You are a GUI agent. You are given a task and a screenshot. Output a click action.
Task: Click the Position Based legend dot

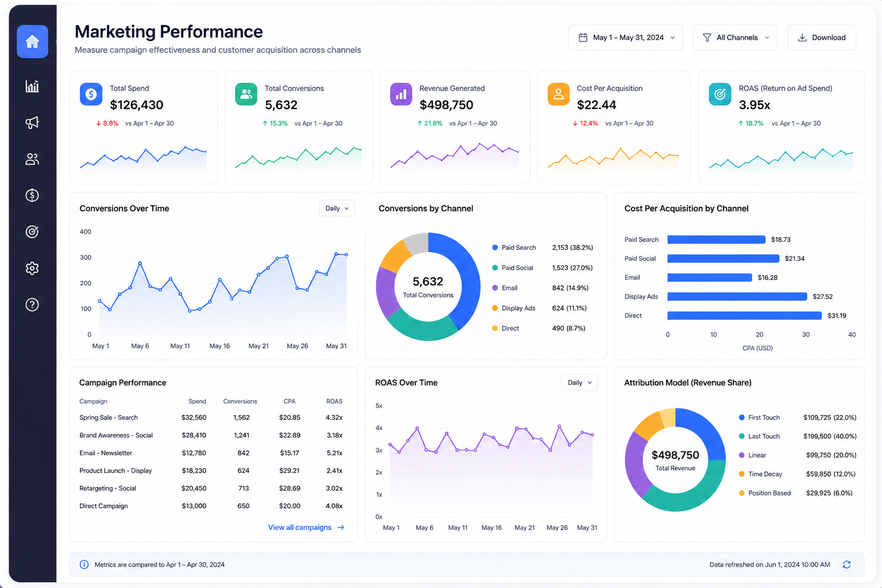point(742,493)
